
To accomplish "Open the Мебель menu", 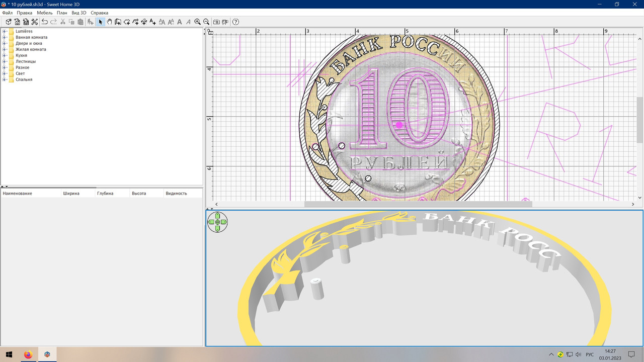I will [45, 13].
